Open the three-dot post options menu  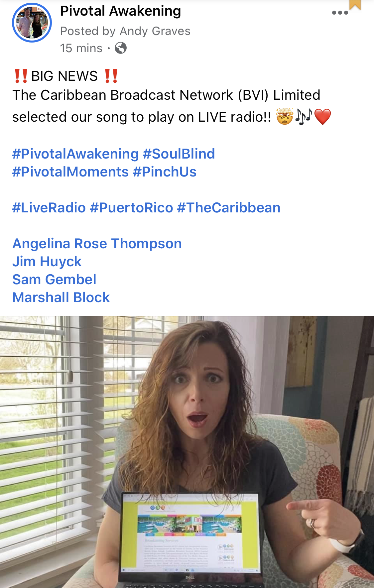pyautogui.click(x=340, y=13)
